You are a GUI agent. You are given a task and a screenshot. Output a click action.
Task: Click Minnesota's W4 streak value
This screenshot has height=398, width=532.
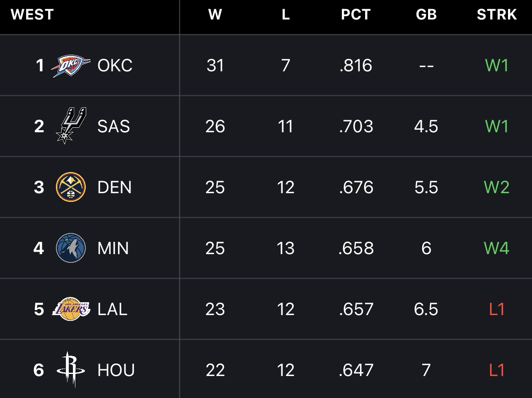pyautogui.click(x=496, y=248)
